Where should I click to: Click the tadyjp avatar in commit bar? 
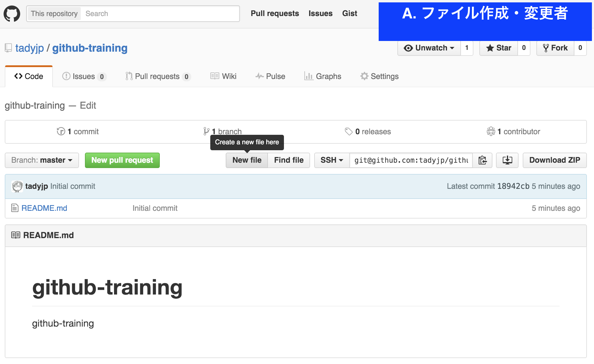click(x=17, y=186)
